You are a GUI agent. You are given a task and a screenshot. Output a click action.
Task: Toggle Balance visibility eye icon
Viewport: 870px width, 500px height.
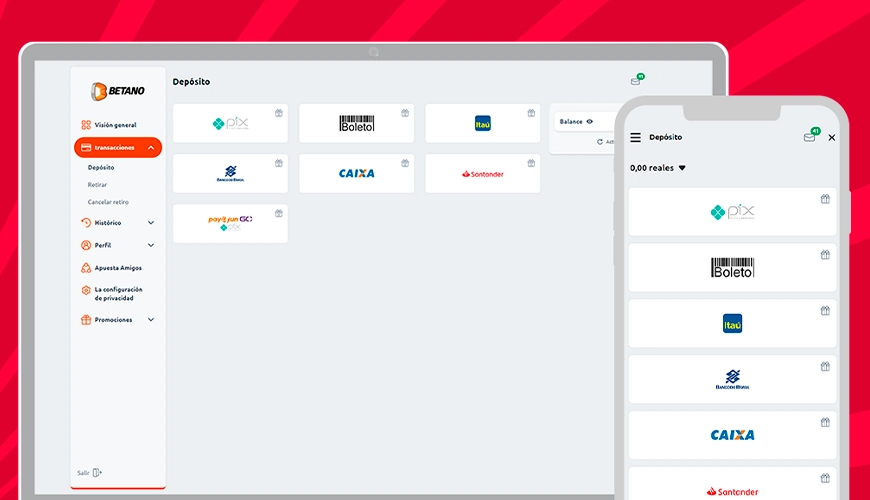(x=590, y=122)
